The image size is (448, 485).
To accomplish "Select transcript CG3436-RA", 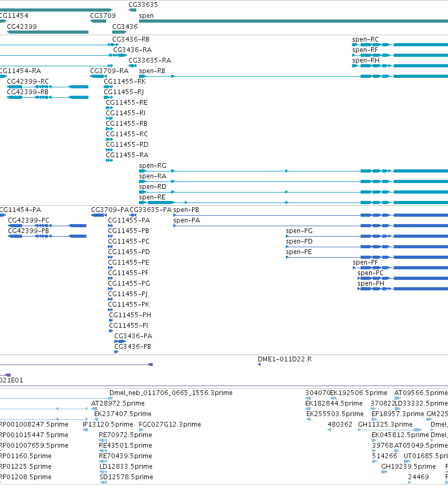I will [x=133, y=50].
